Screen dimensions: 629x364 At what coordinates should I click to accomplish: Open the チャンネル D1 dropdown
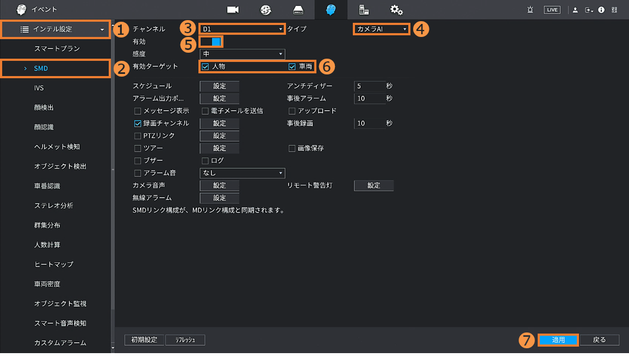click(x=242, y=29)
